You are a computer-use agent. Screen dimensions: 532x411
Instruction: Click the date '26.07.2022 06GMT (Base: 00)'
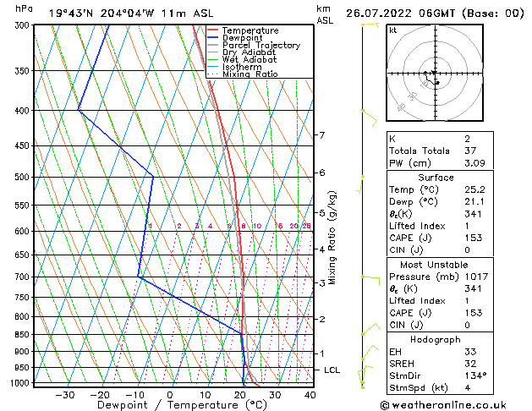click(435, 14)
